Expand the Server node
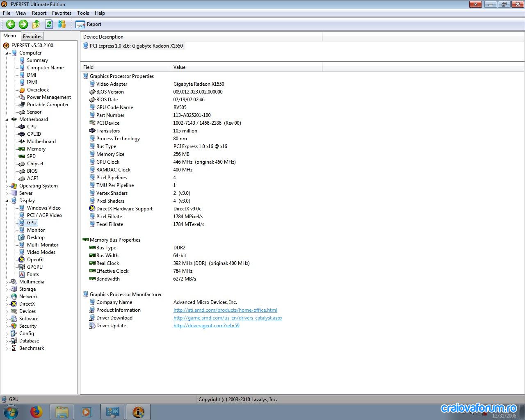 point(7,194)
